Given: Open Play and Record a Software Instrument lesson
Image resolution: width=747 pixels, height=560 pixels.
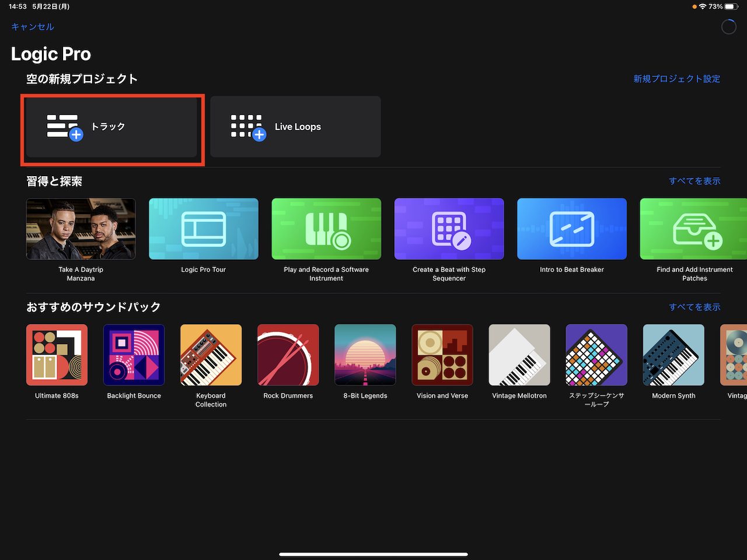Looking at the screenshot, I should tap(326, 229).
